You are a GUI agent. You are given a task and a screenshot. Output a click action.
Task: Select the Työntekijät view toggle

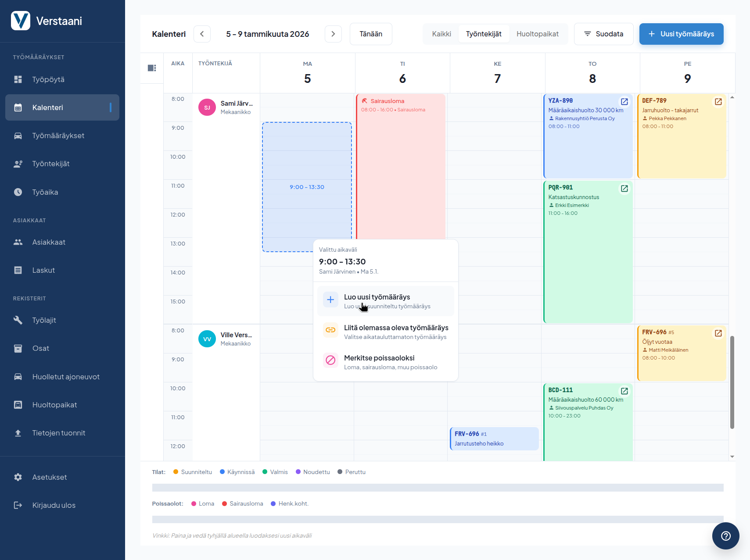tap(484, 34)
